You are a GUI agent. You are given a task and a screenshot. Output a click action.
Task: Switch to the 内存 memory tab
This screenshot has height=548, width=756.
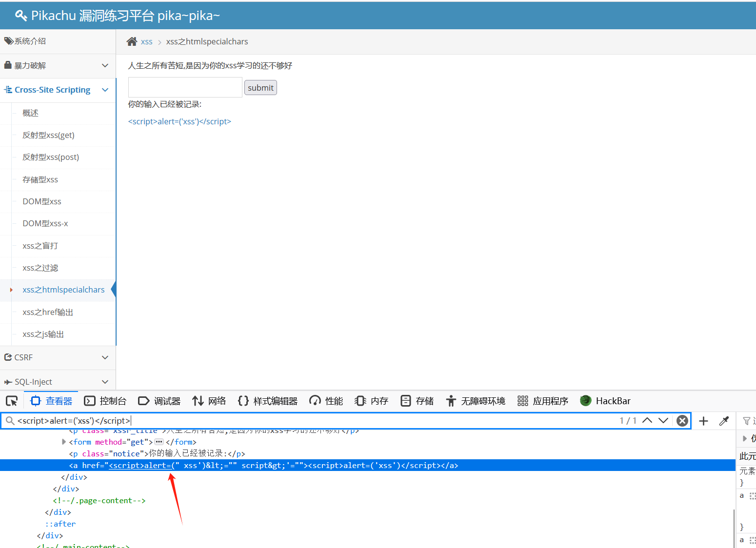point(372,401)
